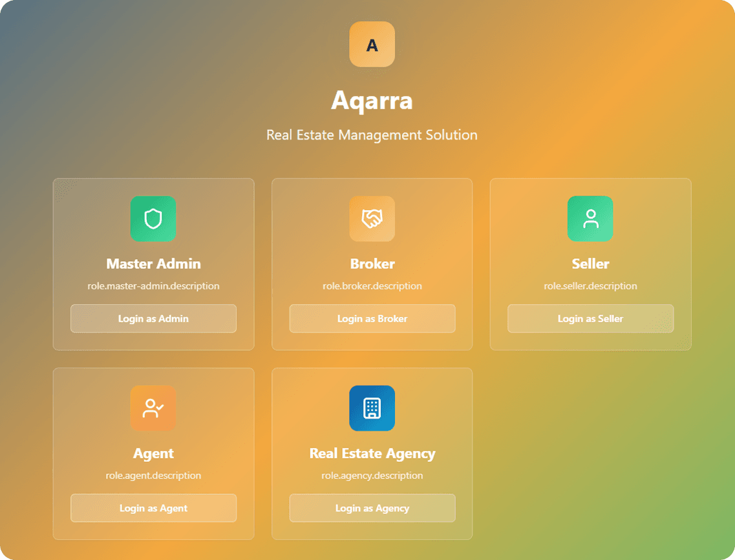The width and height of the screenshot is (735, 560).
Task: Click the Aqarra main heading
Action: tap(372, 101)
